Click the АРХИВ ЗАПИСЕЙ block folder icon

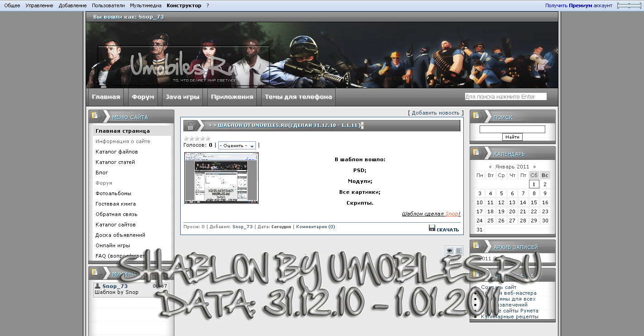click(476, 245)
